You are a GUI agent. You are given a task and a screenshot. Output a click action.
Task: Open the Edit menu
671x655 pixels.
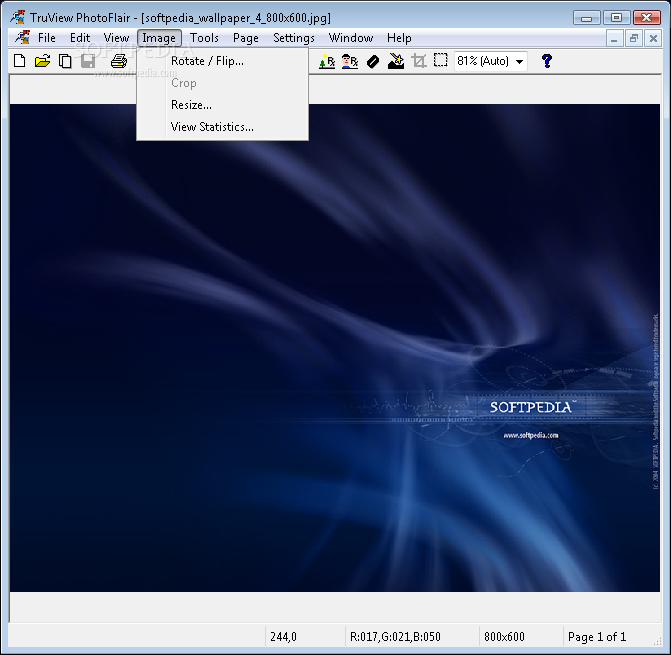(80, 38)
